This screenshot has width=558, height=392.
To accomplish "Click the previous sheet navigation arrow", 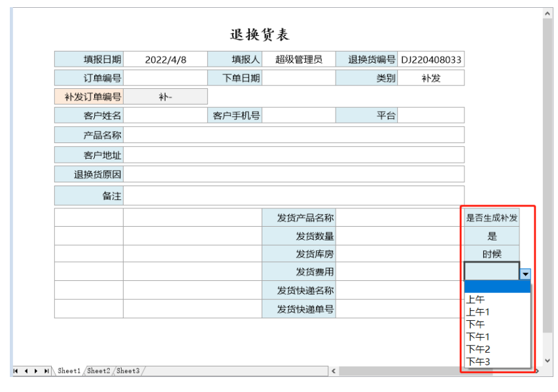I will point(26,371).
